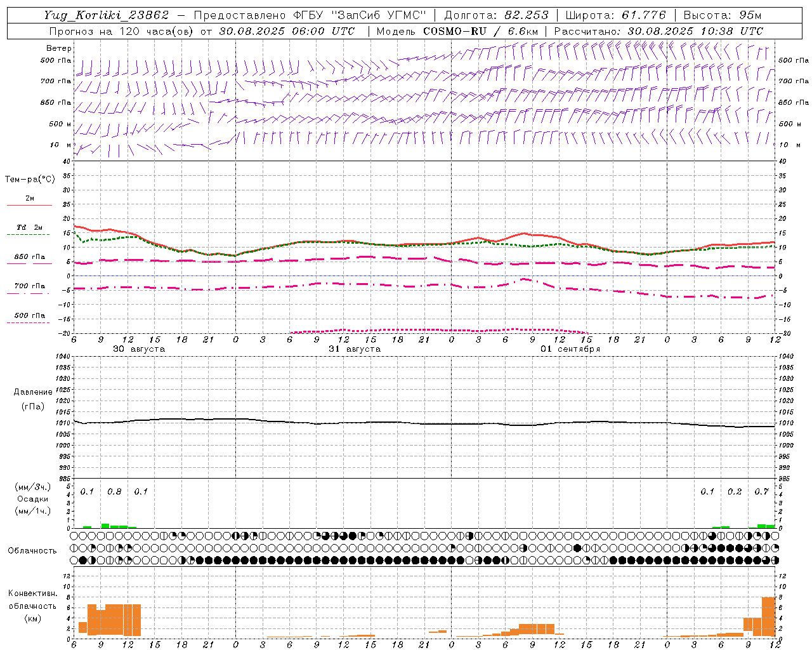Screen dimensions: 812x650
Task: Click the (мм/1ч.) units label
Action: [x=32, y=511]
